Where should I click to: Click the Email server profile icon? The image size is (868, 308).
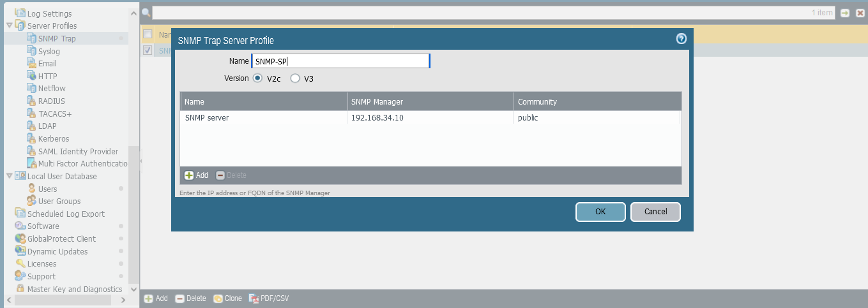click(x=32, y=63)
